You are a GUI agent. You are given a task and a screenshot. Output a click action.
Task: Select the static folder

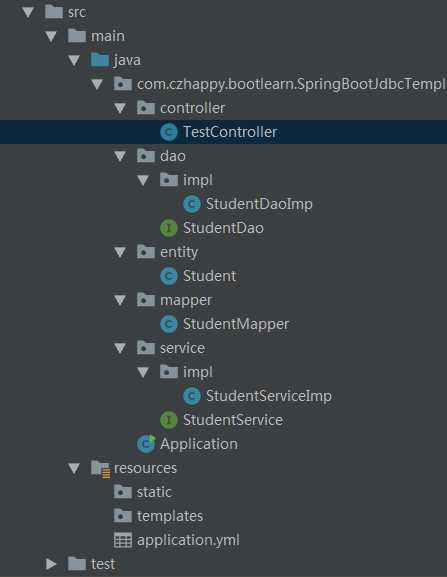click(154, 492)
